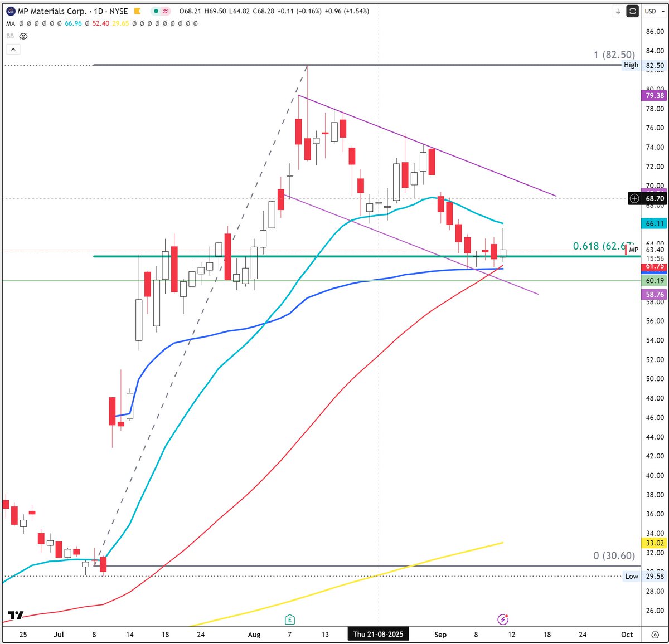Click the red MA value 52.40

tap(101, 23)
